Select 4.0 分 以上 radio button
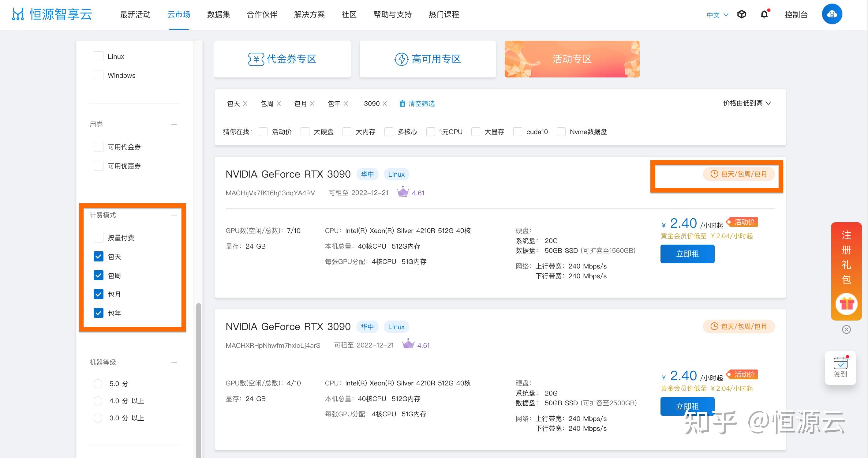Screen dimensions: 868x458 98,401
